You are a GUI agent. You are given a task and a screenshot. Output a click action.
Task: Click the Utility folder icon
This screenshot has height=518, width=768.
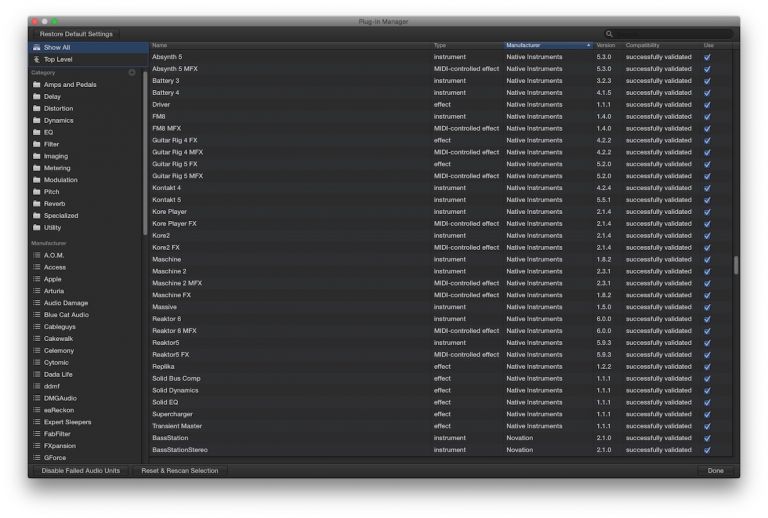pyautogui.click(x=37, y=227)
